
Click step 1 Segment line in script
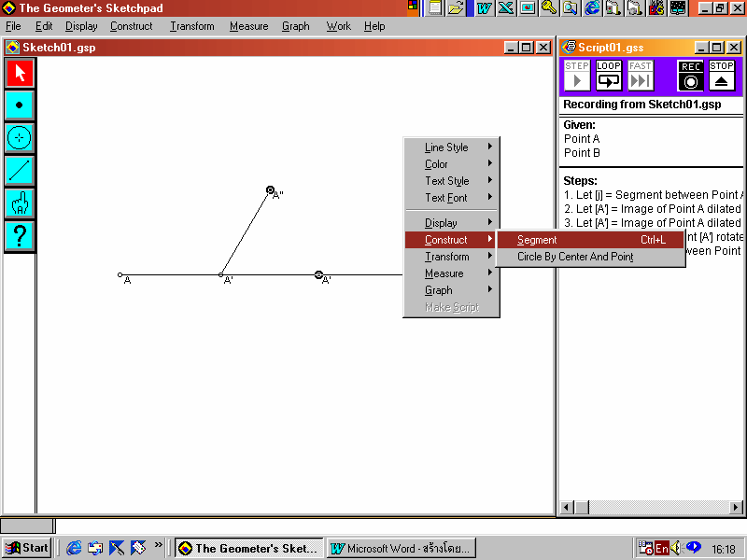pos(652,195)
